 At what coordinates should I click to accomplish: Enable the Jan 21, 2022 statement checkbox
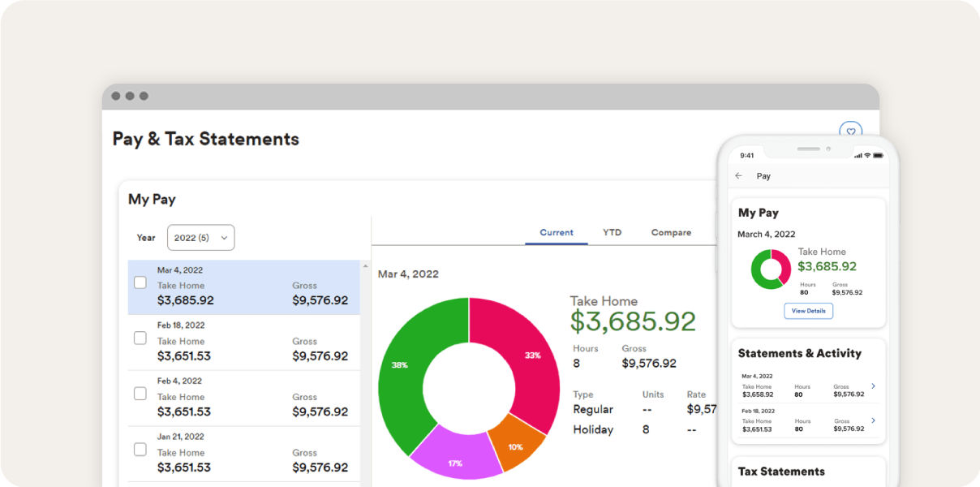[140, 449]
